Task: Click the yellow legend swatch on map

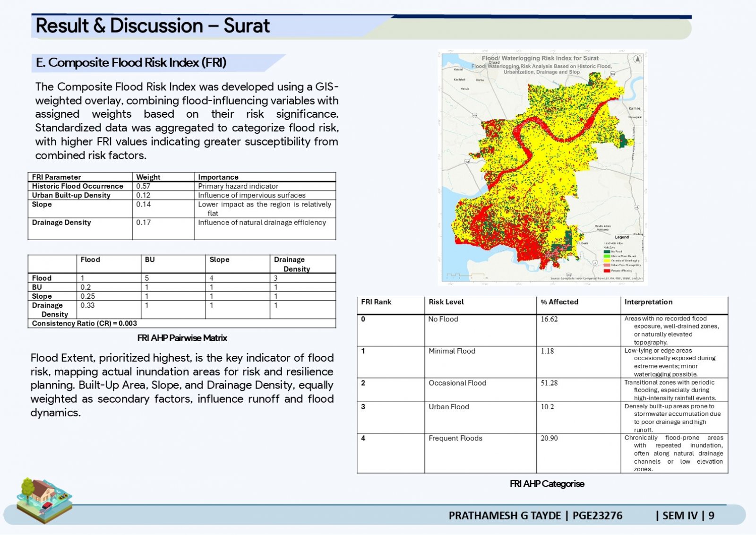Action: (607, 260)
